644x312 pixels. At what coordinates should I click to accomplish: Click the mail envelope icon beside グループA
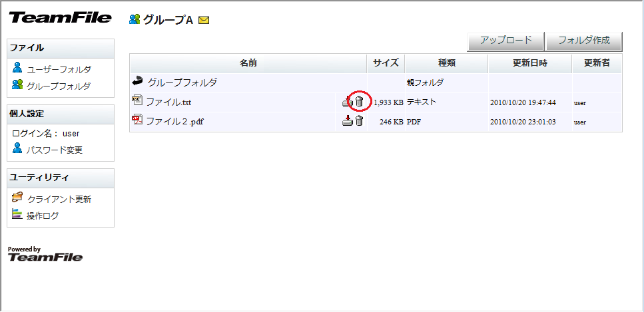click(204, 20)
